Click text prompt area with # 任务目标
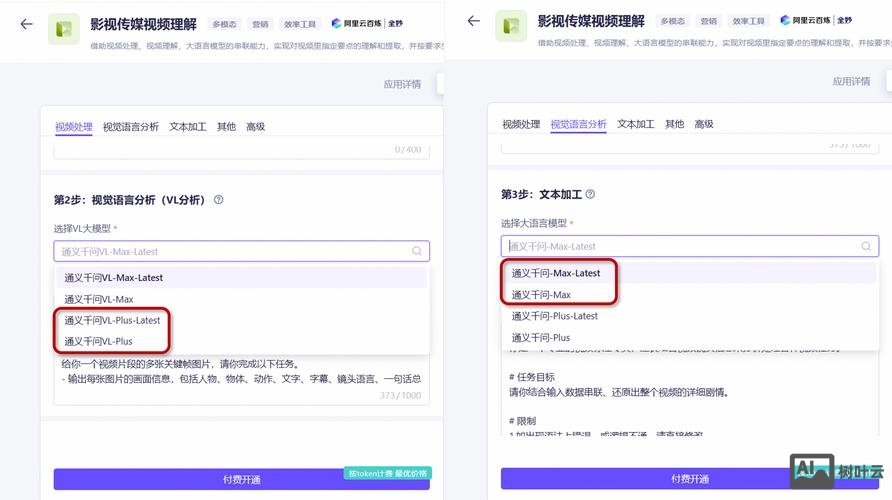892x500 pixels. 689,392
